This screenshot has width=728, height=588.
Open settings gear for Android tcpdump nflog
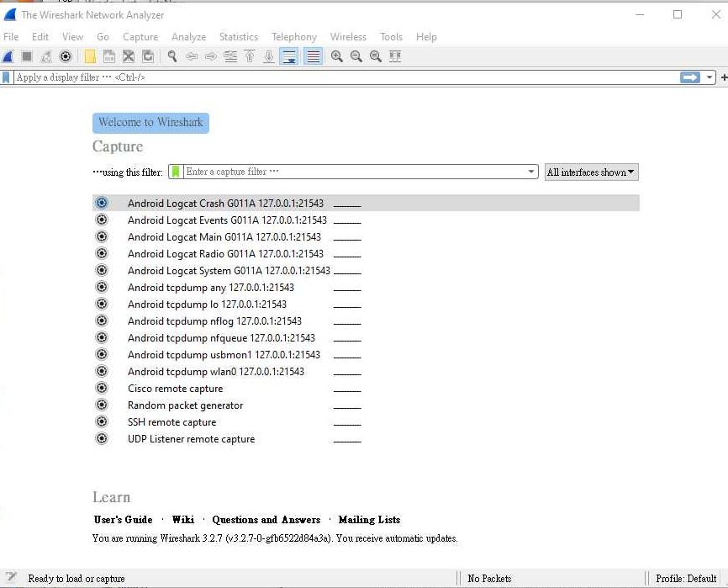(x=101, y=320)
